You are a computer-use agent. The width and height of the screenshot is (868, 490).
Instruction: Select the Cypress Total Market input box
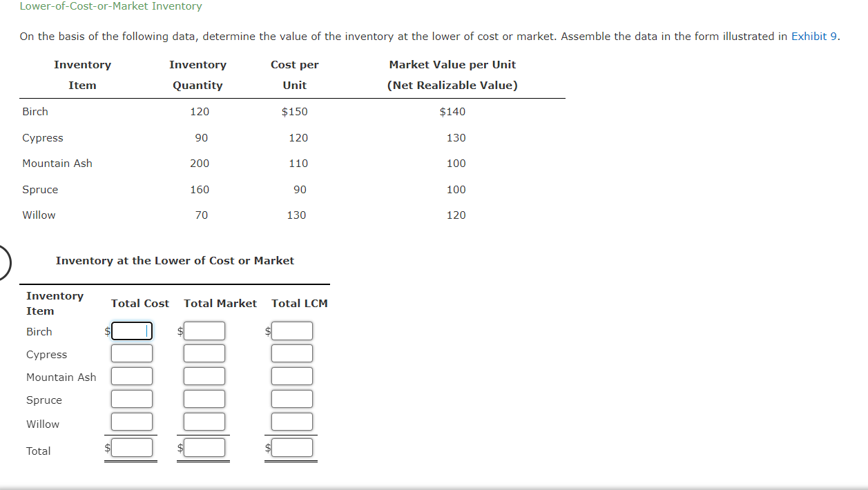204,353
